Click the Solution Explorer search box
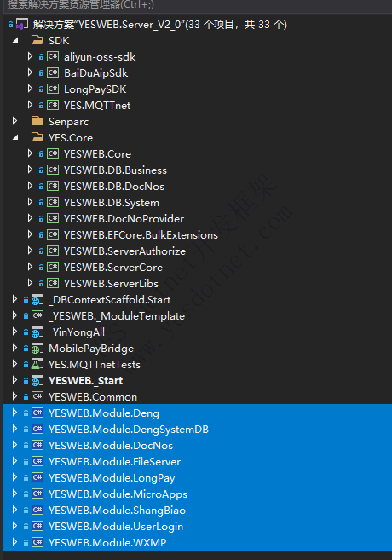392x560 pixels. (x=196, y=6)
